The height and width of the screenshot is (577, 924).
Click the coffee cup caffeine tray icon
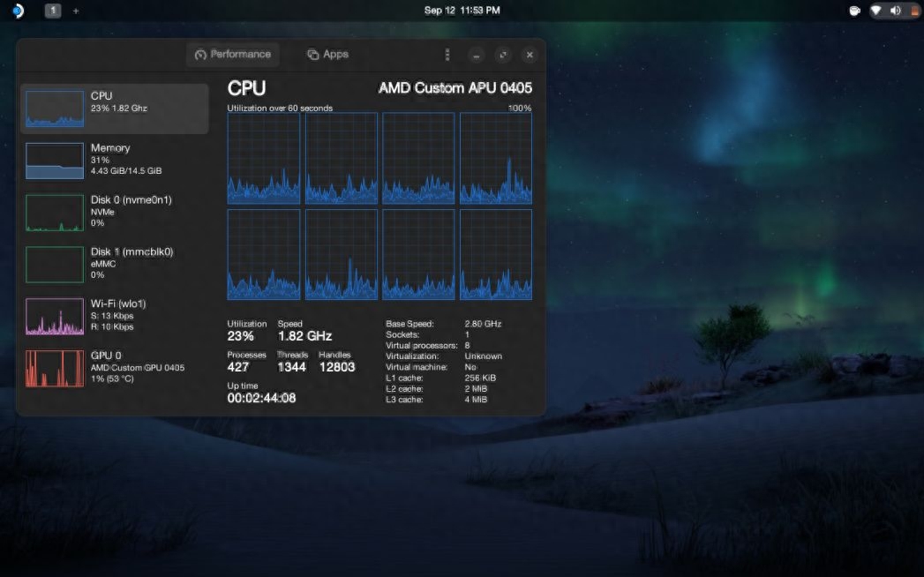tap(853, 11)
